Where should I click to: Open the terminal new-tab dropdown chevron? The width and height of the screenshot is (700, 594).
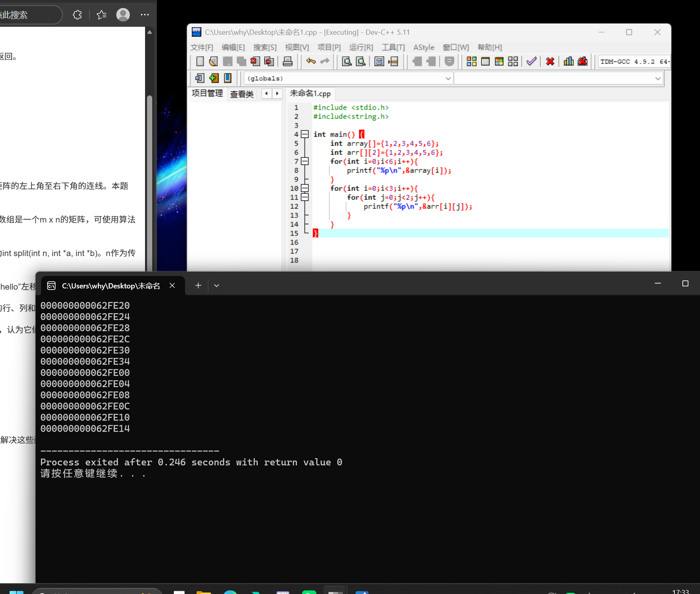pos(217,286)
